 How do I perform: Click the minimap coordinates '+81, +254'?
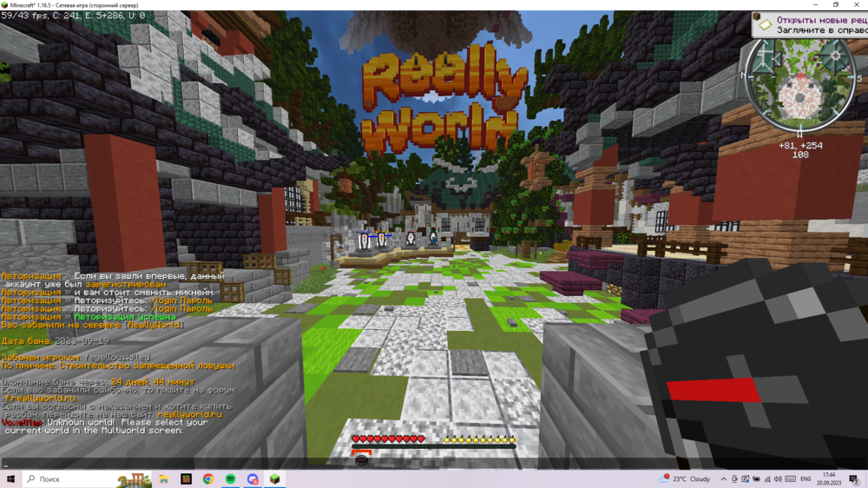(800, 146)
